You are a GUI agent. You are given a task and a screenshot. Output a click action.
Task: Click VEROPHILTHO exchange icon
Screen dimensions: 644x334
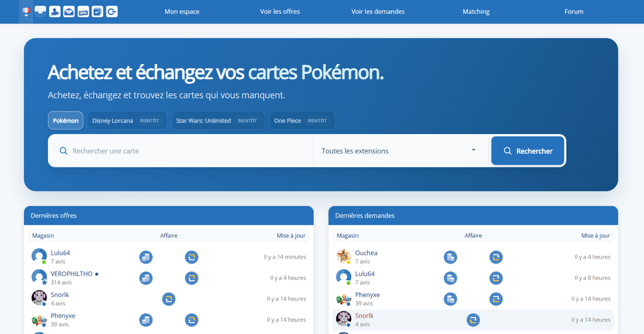(191, 278)
